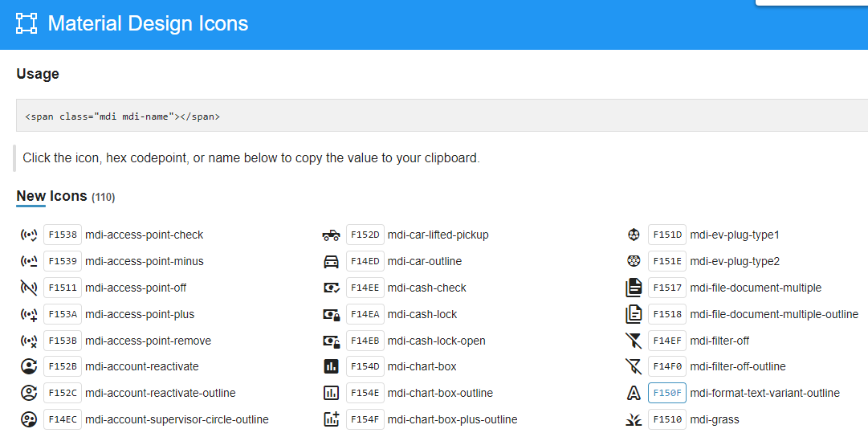Copy the access-point-remove icon
The image size is (868, 433).
click(29, 341)
